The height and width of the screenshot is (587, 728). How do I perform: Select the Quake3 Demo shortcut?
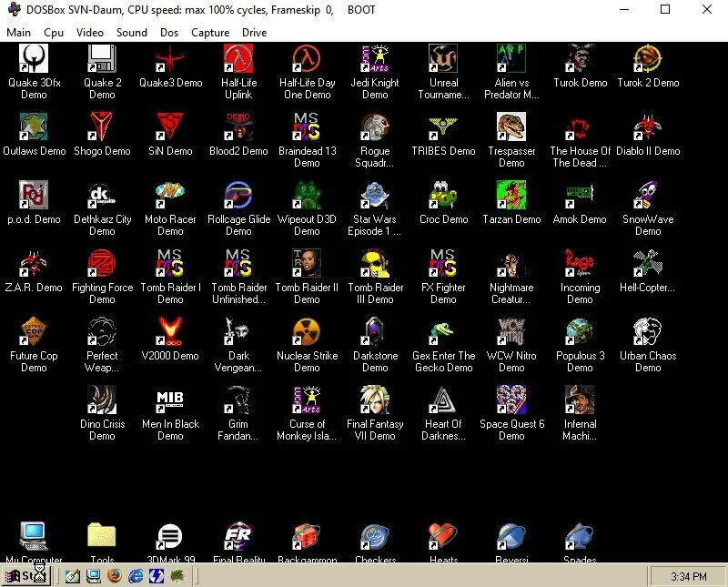170,58
